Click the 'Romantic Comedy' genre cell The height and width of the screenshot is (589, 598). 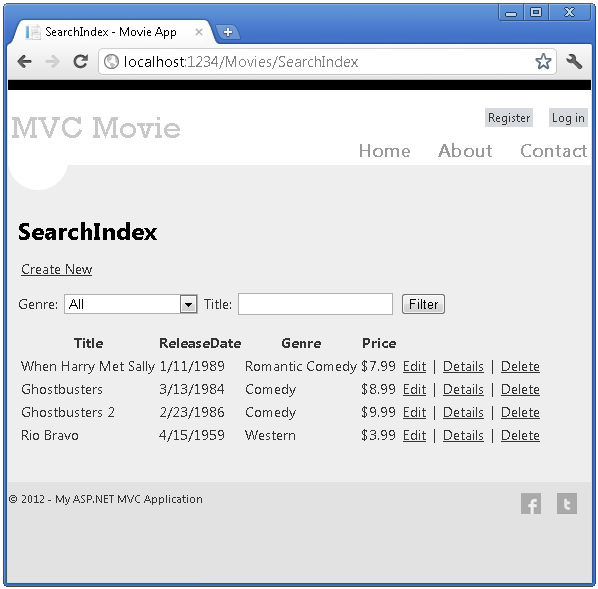301,366
